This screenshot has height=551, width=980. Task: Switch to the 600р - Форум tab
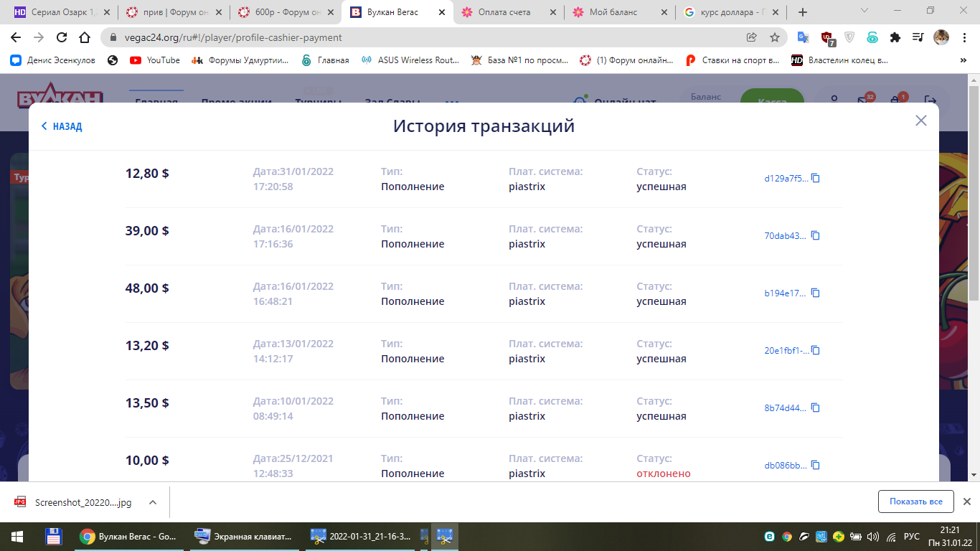click(286, 12)
